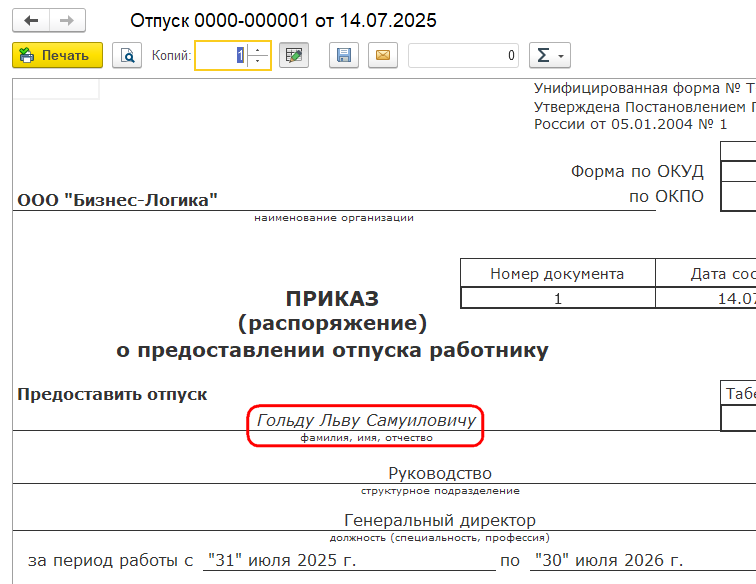
Task: Click the Руководство department cell
Action: pyautogui.click(x=440, y=473)
